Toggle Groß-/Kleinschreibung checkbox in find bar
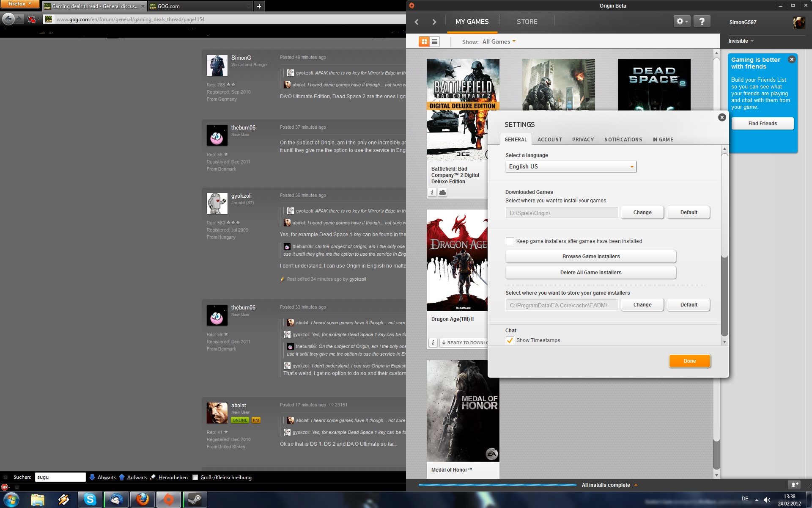Screen dimensions: 812x508 pyautogui.click(x=195, y=478)
